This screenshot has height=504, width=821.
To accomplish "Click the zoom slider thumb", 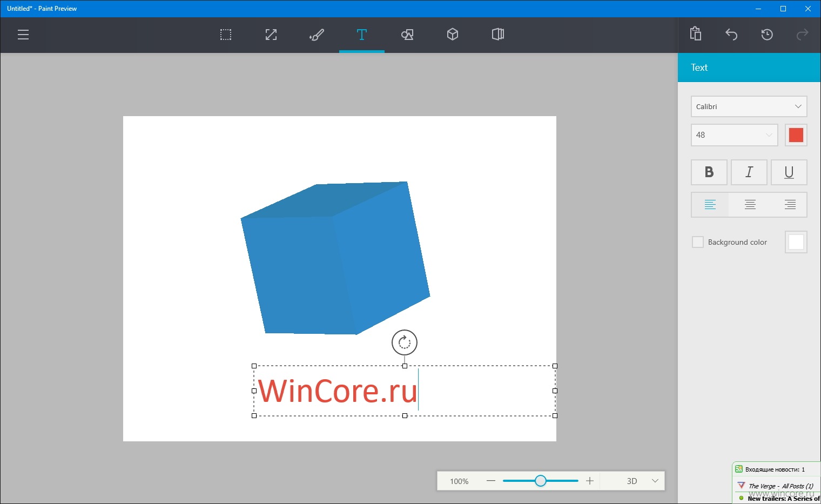I will coord(541,481).
